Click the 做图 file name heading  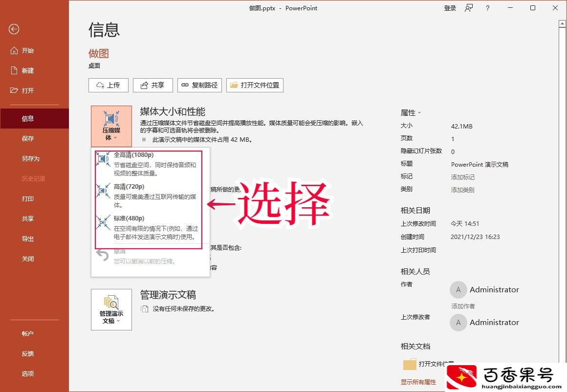[99, 53]
